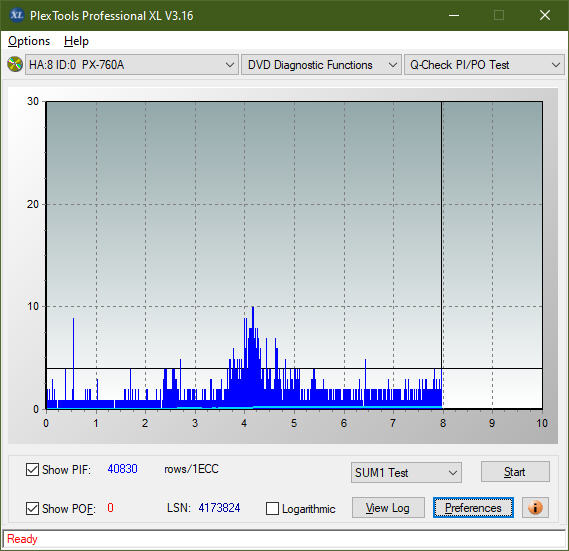Expand the SUM1 Test selector
The image size is (569, 551).
[x=406, y=473]
